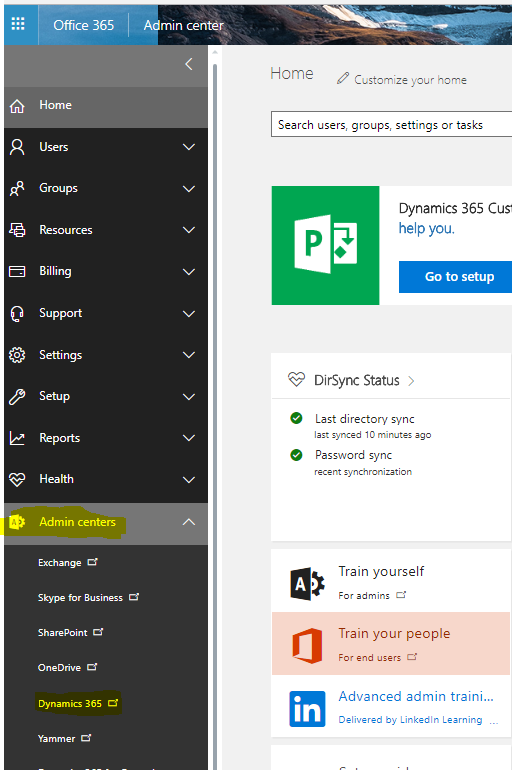Click the external link icon beside SharePoint
This screenshot has width=512, height=770.
pos(99,632)
